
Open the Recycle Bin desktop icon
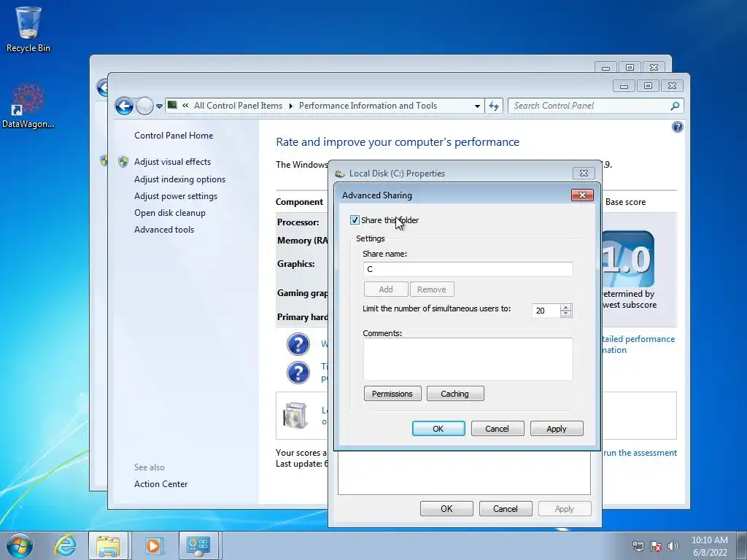[x=28, y=29]
